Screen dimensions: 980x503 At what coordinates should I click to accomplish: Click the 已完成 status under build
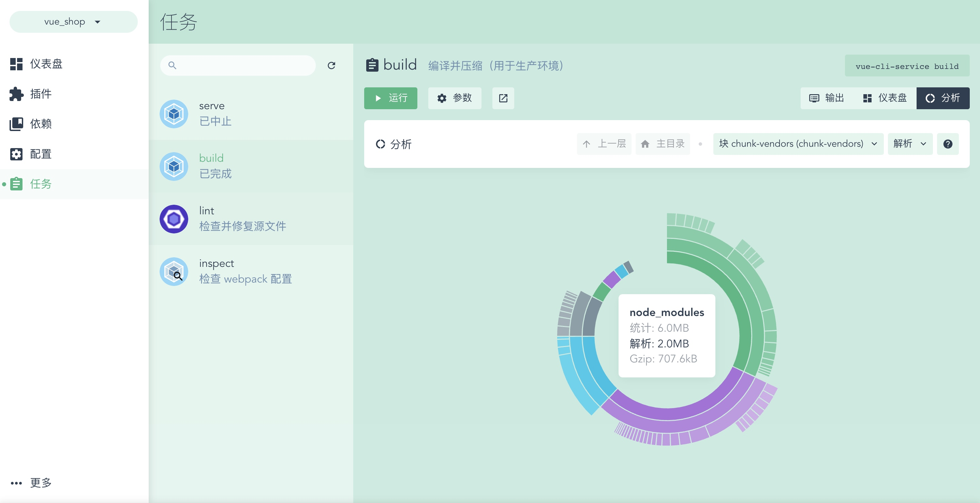pyautogui.click(x=215, y=174)
